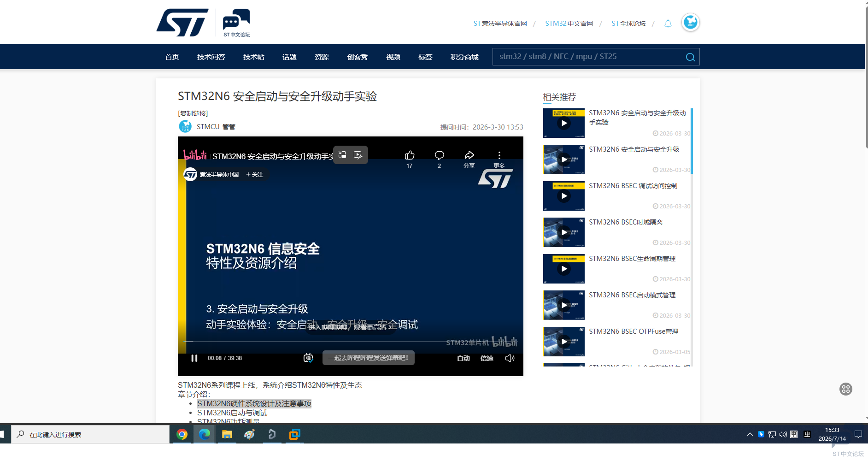Viewport: 868px width, 461px height.
Task: Open the video comments bubble icon
Action: tap(440, 155)
